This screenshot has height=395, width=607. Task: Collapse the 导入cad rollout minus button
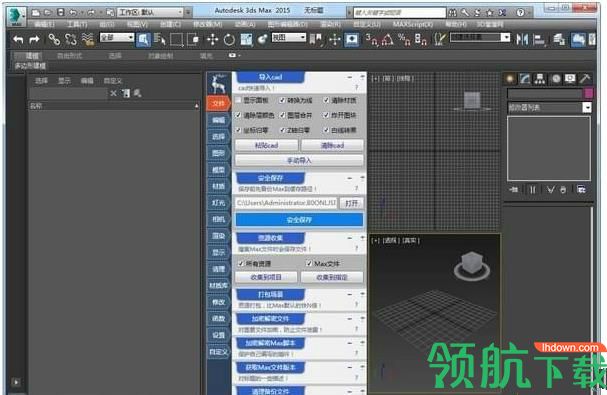(350, 77)
